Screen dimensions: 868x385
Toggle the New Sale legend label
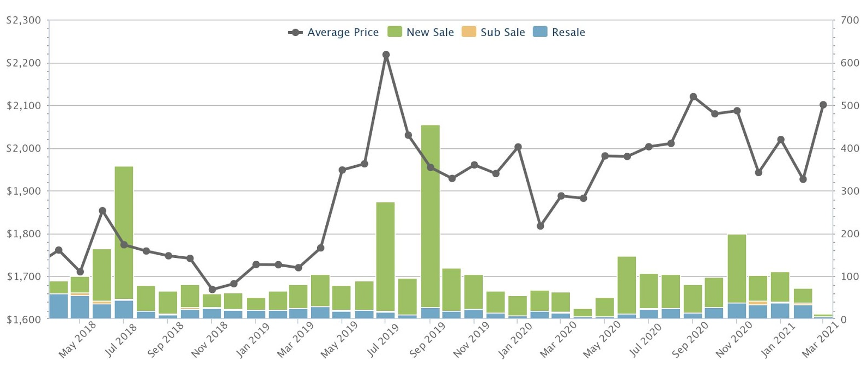(430, 32)
